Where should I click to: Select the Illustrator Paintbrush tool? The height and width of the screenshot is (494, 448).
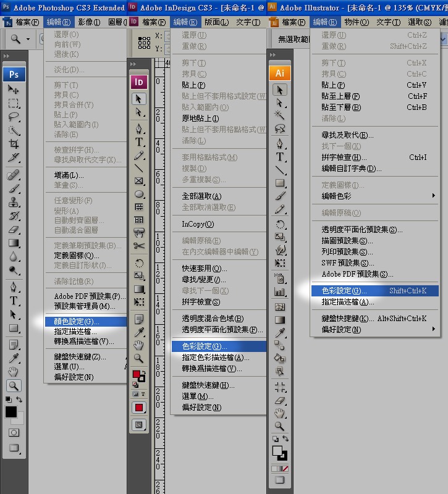(x=280, y=196)
